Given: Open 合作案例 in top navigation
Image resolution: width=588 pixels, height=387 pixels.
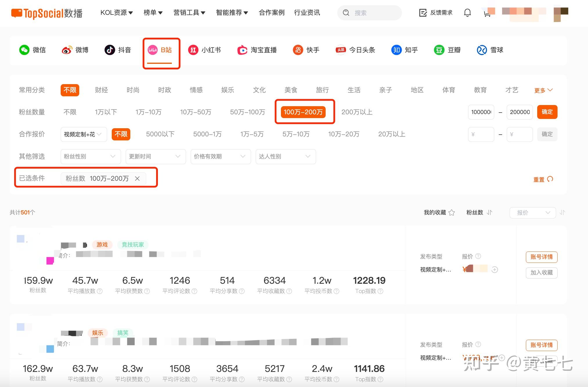Looking at the screenshot, I should click(272, 13).
